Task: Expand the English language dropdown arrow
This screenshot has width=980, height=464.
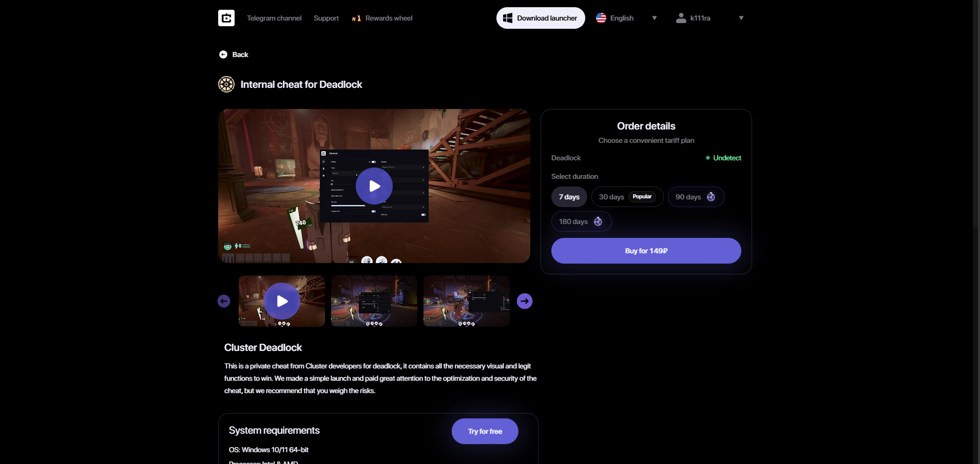Action: pos(655,18)
